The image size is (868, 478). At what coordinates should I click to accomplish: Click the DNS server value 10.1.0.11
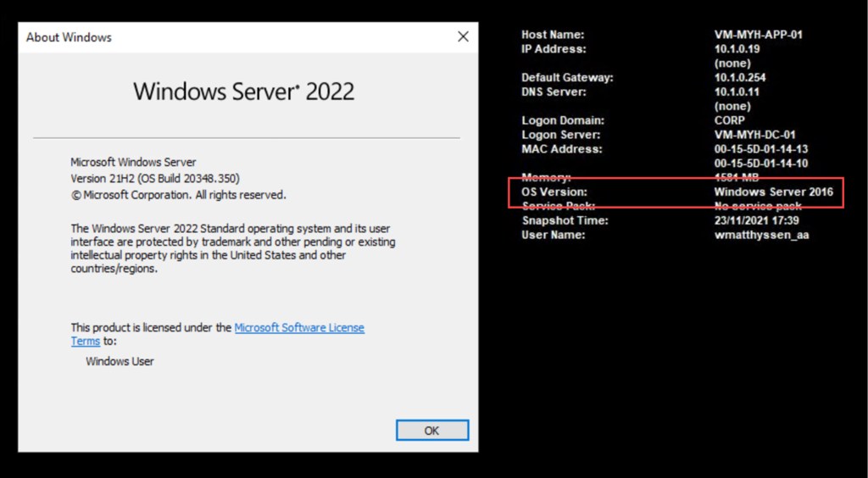(x=737, y=92)
